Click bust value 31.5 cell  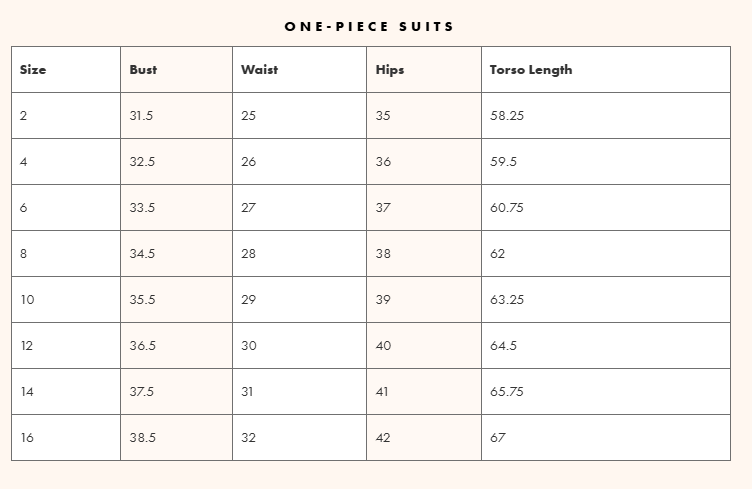(141, 116)
